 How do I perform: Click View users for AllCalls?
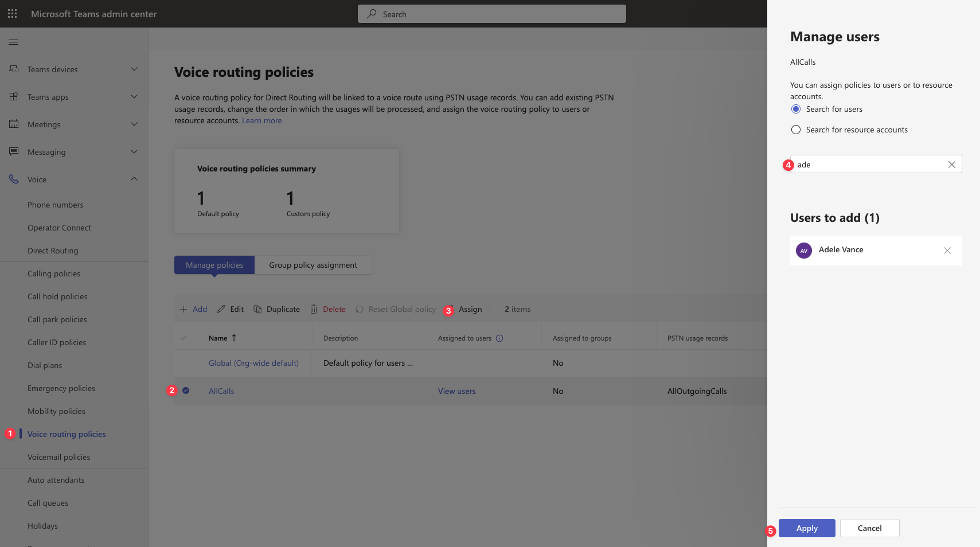[x=457, y=391]
